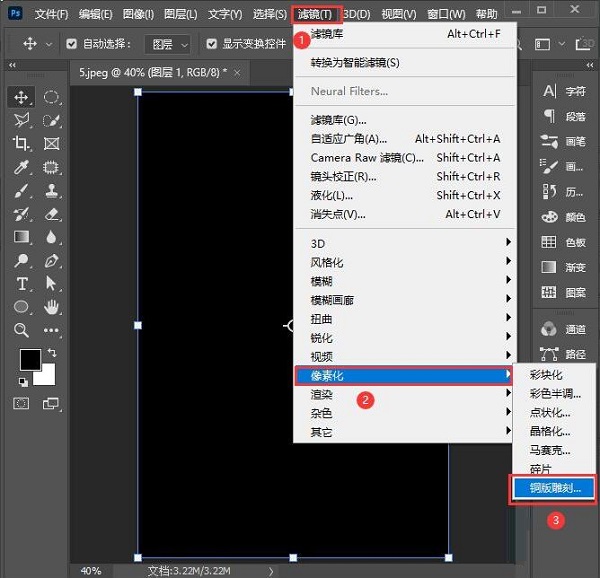
Task: Toggle Quick Mask mode button
Action: (21, 403)
